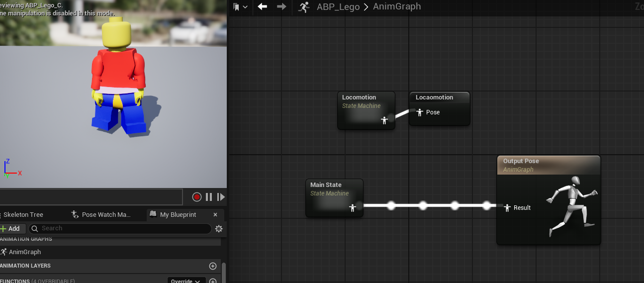Screen dimensions: 644x283
Task: Open My Blueprint settings gear
Action: [219, 229]
